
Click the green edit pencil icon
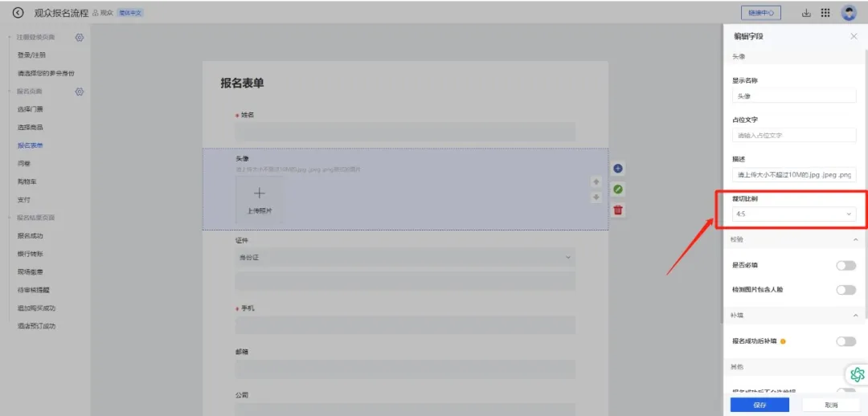click(x=618, y=190)
